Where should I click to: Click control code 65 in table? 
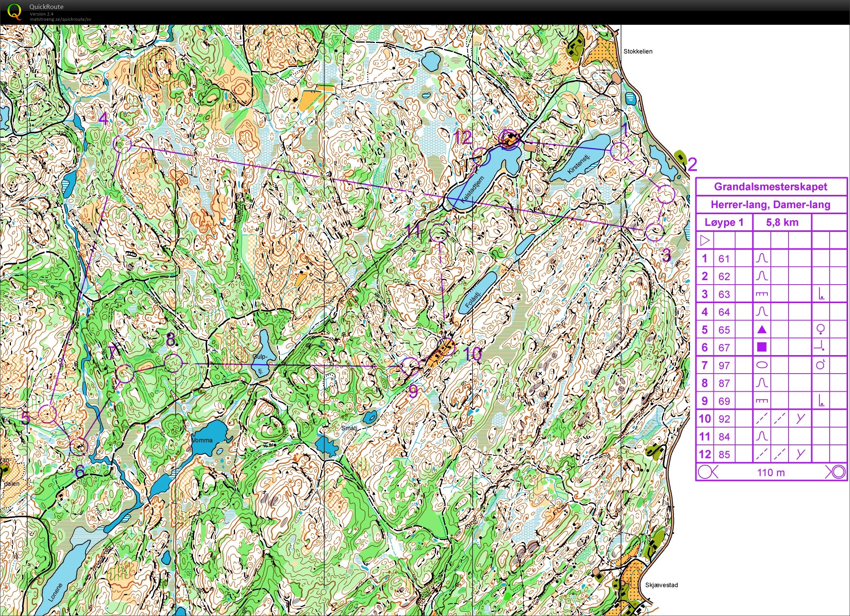point(724,330)
